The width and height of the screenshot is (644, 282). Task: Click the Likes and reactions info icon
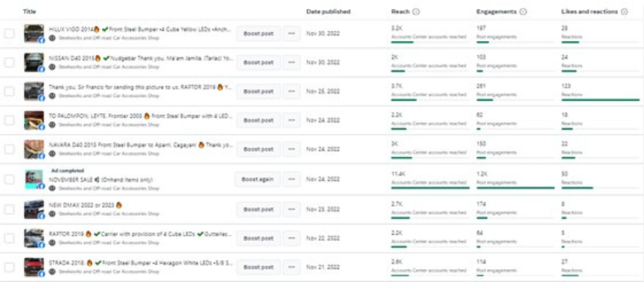[625, 12]
